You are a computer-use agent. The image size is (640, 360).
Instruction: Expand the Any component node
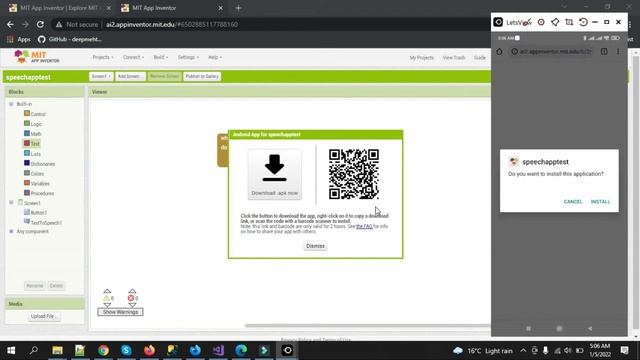click(11, 231)
